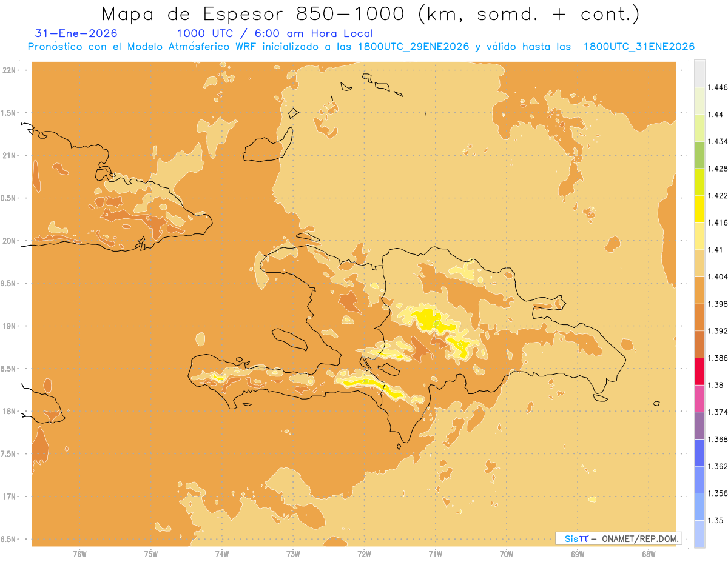This screenshot has height=562, width=728.
Task: Select the purple swatch between 1.368 and 1.374
Action: [x=699, y=426]
